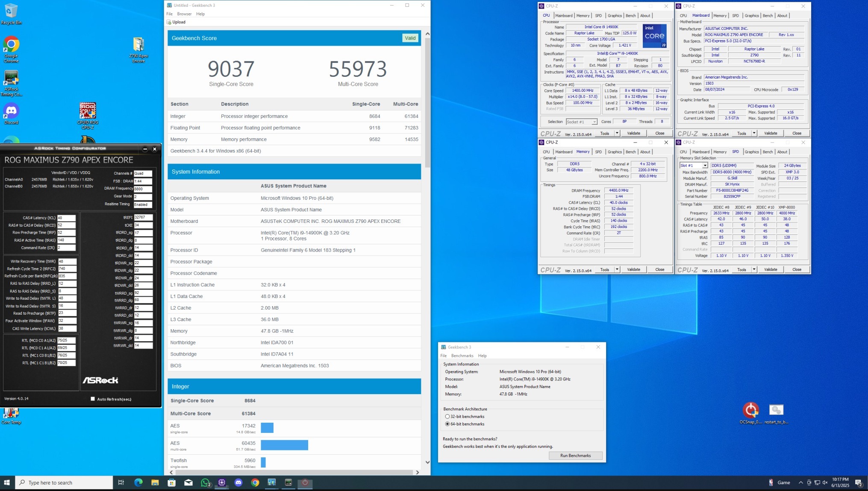
Task: Open the Benchmarks menu in Geekbench 3
Action: [462, 356]
